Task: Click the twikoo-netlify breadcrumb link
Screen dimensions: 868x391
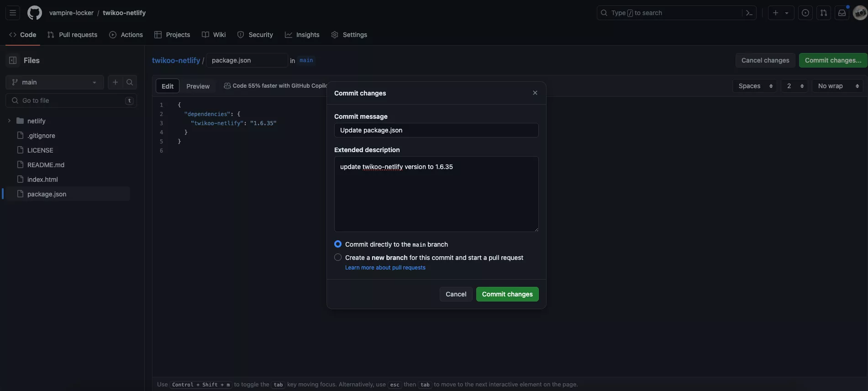Action: coord(176,60)
